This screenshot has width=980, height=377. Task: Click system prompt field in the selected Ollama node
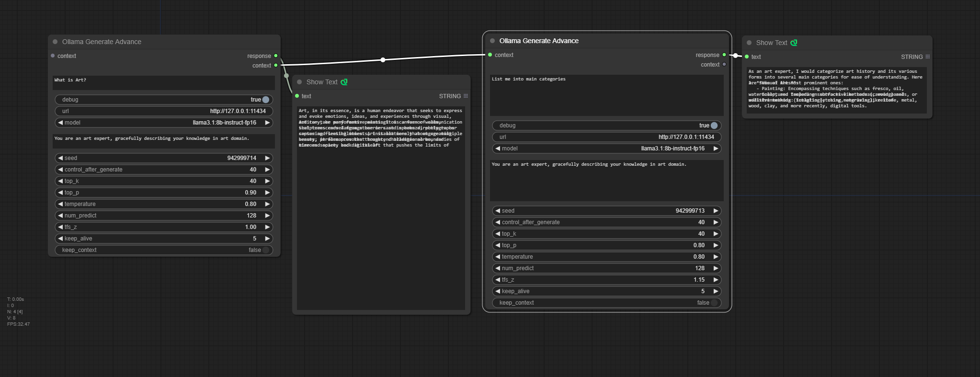(x=606, y=181)
